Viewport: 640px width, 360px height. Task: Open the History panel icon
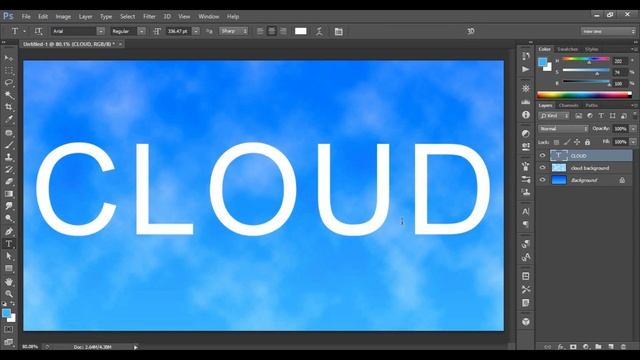(x=526, y=56)
